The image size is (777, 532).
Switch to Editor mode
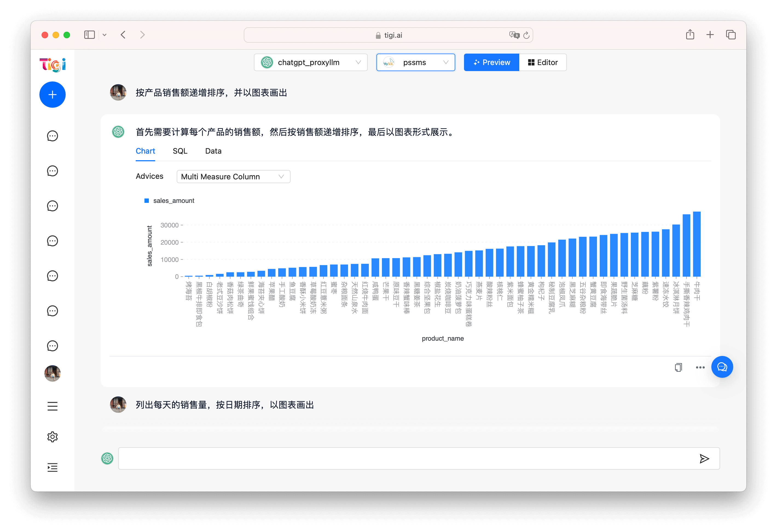pos(543,63)
